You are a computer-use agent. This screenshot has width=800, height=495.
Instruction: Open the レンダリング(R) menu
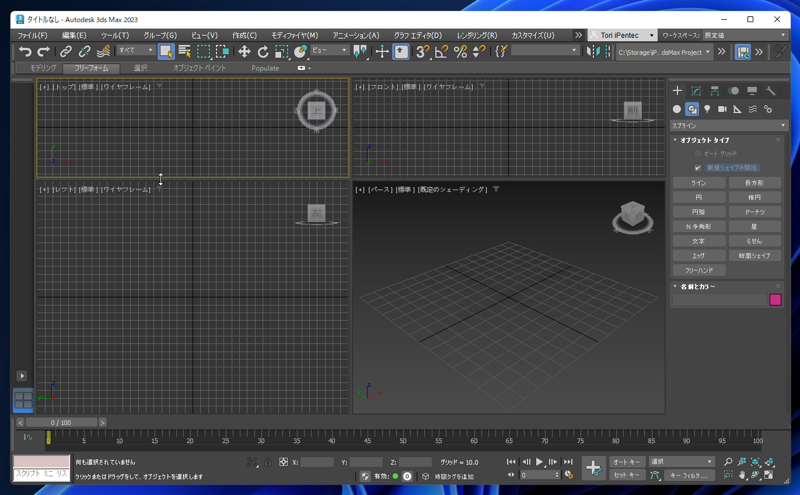click(477, 35)
